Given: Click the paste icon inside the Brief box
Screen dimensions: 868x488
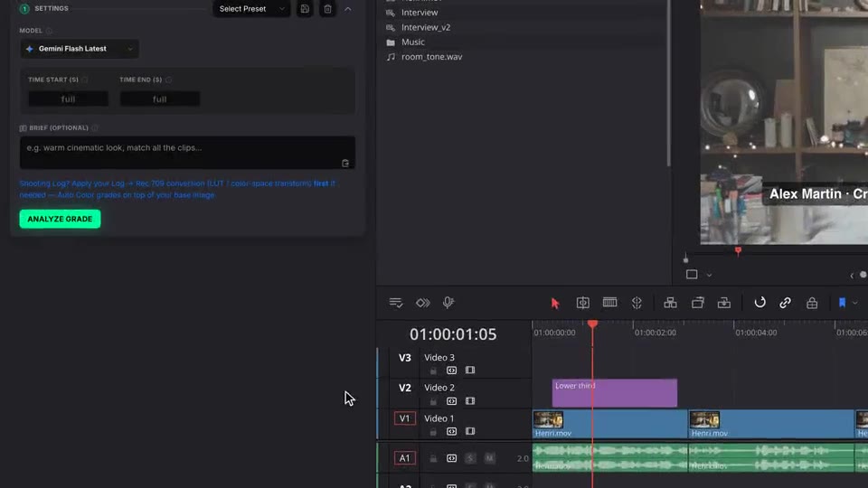Looking at the screenshot, I should tap(345, 163).
